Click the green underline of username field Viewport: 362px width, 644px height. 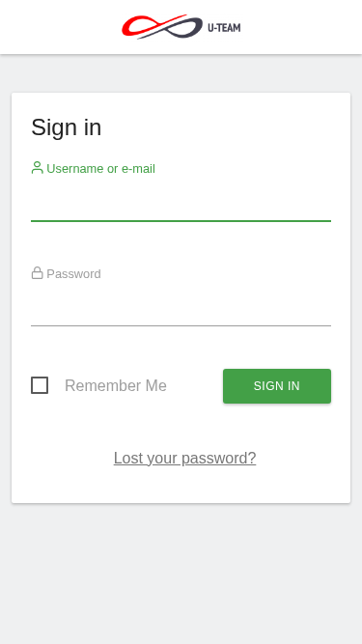click(x=181, y=221)
